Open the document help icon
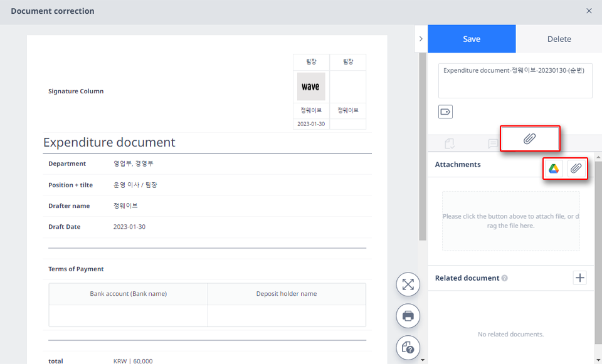 coord(408,348)
